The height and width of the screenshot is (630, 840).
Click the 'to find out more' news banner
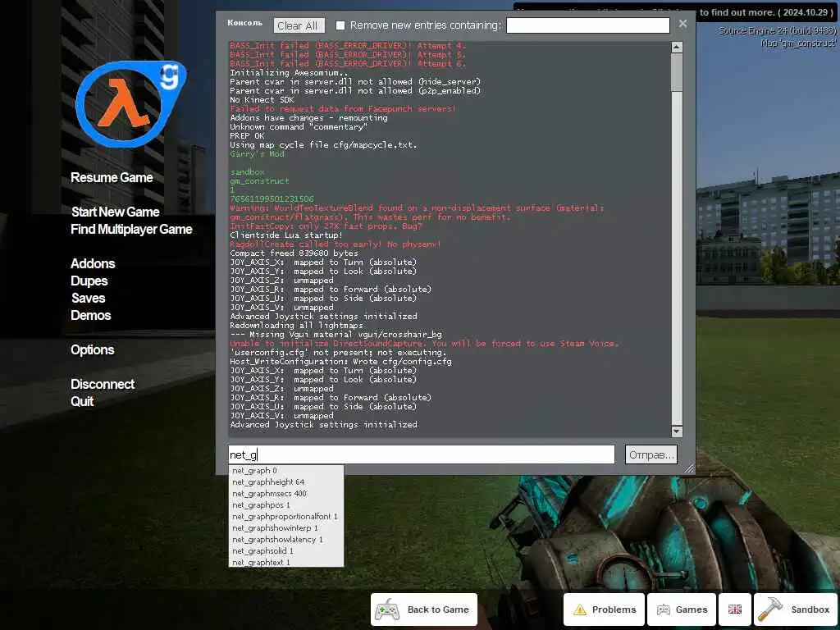pos(767,12)
